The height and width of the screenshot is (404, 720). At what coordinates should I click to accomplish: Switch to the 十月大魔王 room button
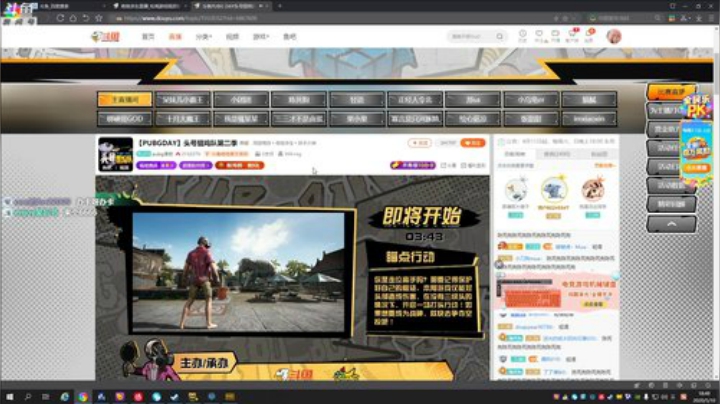[183, 119]
